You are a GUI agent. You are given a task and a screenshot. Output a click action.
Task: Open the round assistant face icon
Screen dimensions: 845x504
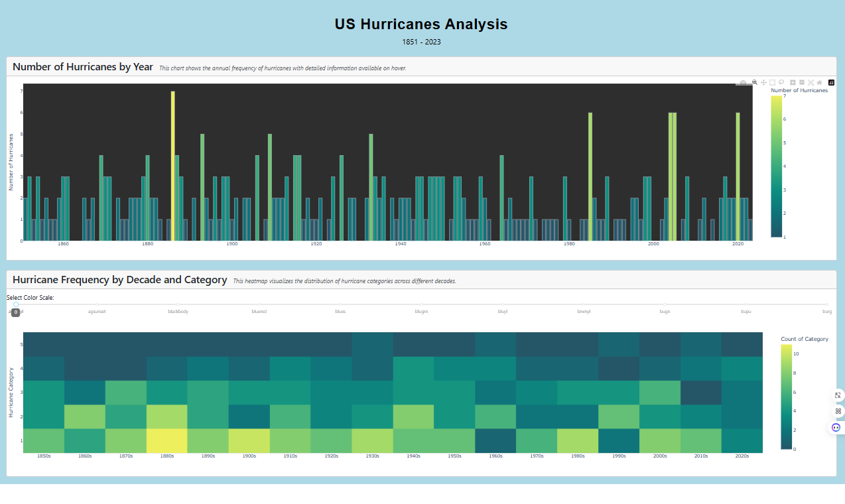click(x=836, y=428)
